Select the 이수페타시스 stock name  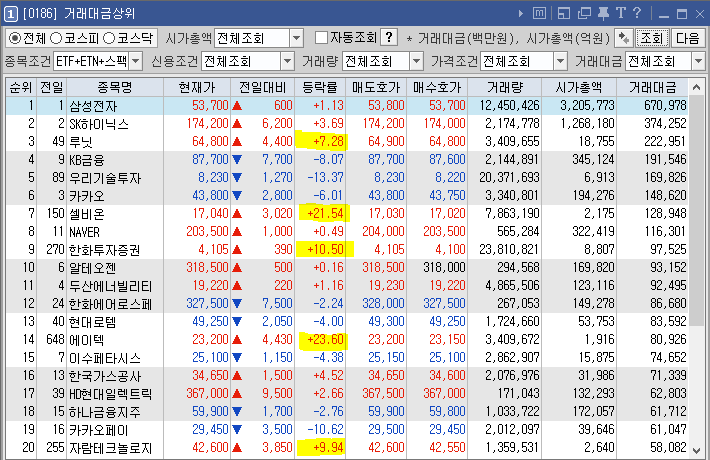click(x=105, y=358)
